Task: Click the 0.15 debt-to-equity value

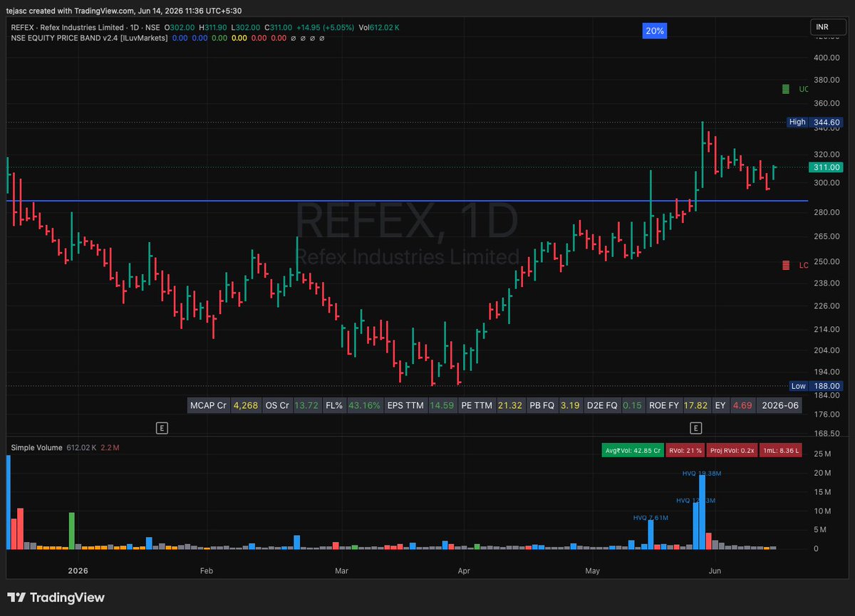Action: 632,405
